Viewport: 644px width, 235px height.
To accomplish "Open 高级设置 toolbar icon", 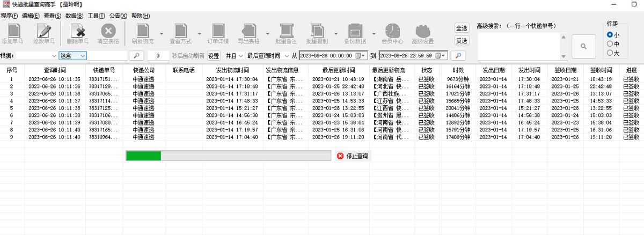I will point(423,34).
